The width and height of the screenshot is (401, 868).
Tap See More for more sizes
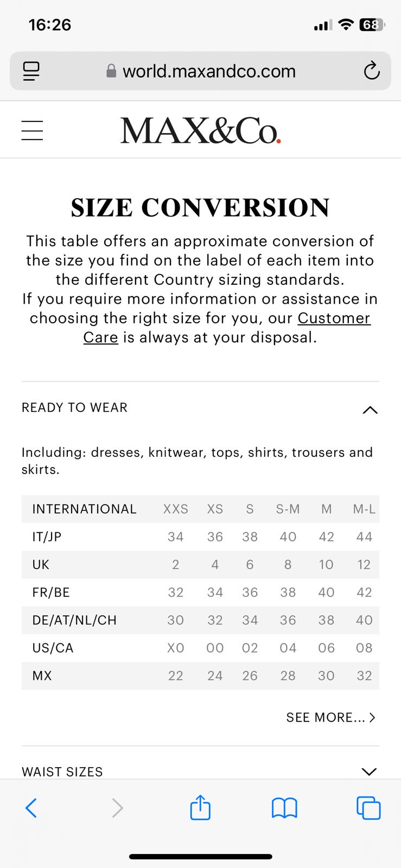[325, 717]
